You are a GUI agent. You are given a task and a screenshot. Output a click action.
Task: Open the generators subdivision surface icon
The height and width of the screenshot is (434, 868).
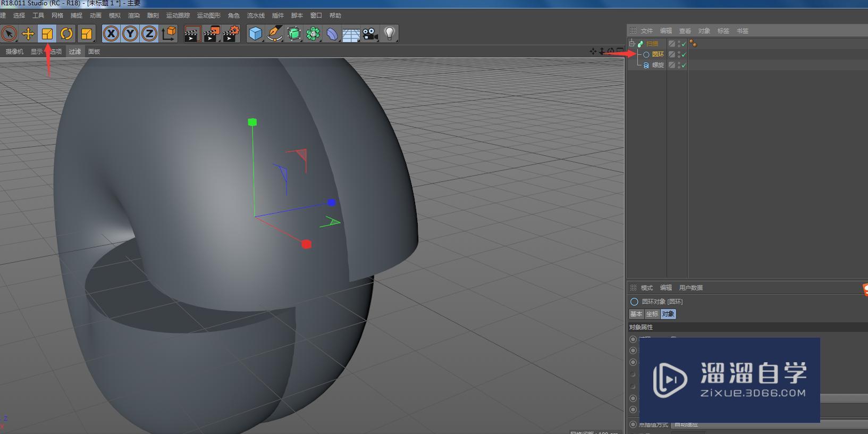[x=294, y=34]
